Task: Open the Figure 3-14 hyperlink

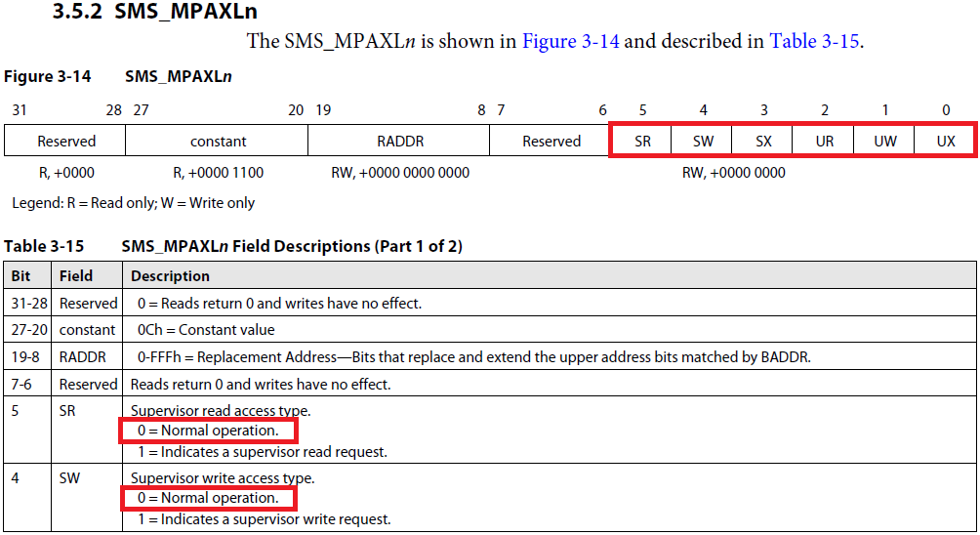Action: tap(570, 41)
